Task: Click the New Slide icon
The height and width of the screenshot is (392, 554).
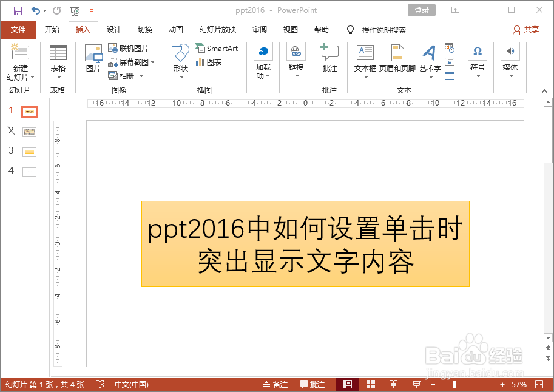Action: pyautogui.click(x=20, y=52)
